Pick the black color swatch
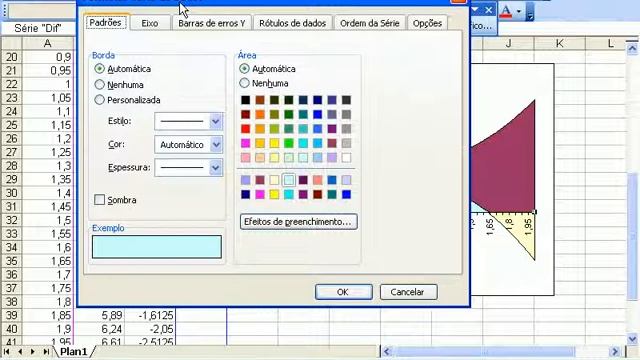The width and height of the screenshot is (640, 360). pos(245,100)
